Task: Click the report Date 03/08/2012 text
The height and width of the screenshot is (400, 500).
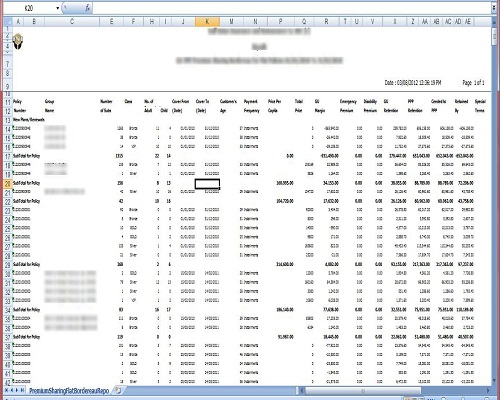Action: (413, 83)
